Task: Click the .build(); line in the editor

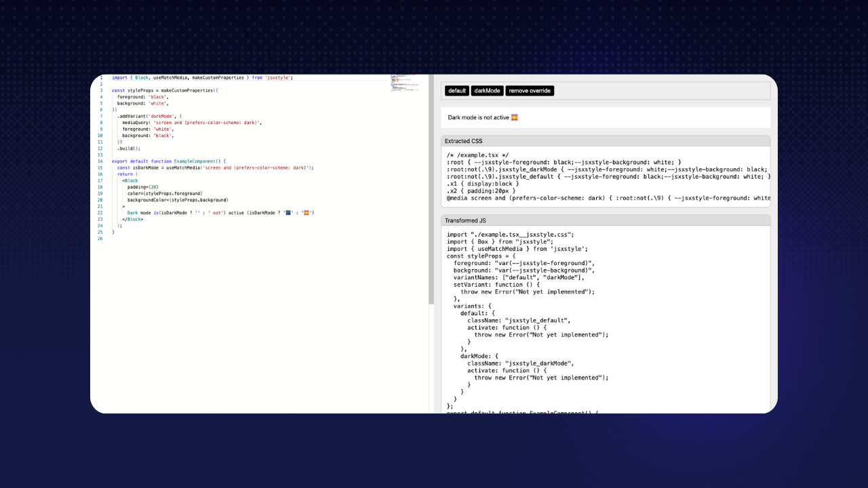Action: click(x=129, y=148)
